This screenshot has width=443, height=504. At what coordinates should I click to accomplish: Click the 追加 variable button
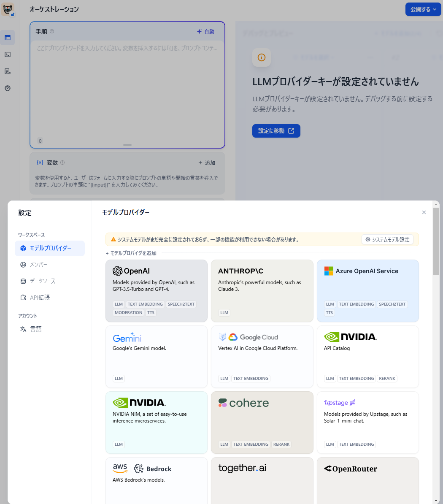(x=207, y=163)
